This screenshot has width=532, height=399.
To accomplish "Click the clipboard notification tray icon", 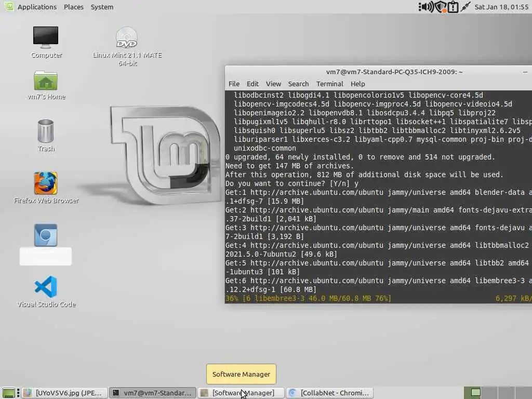I will pyautogui.click(x=453, y=7).
